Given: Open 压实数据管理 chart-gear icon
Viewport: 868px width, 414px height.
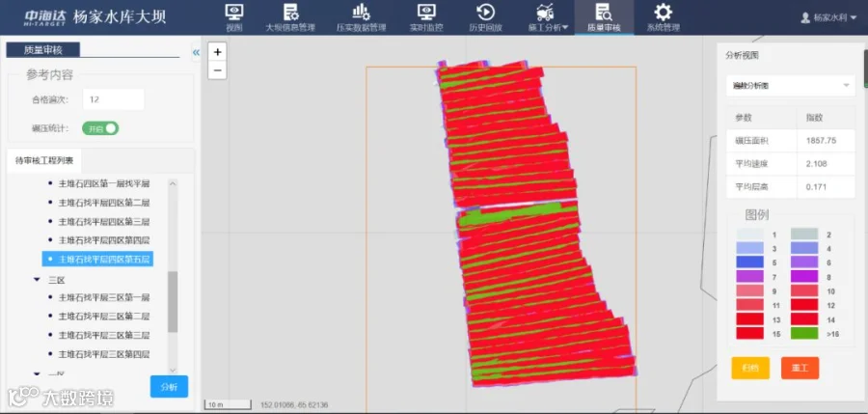Looking at the screenshot, I should [362, 12].
